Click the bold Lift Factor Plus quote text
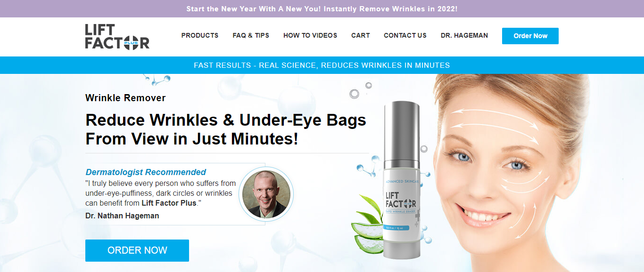The width and height of the screenshot is (644, 272). tap(169, 203)
